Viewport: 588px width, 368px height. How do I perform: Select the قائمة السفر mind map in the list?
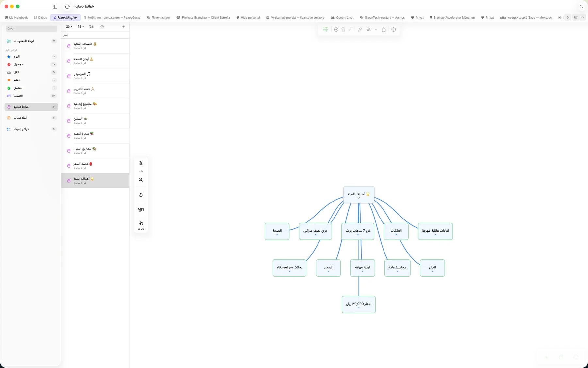[95, 166]
